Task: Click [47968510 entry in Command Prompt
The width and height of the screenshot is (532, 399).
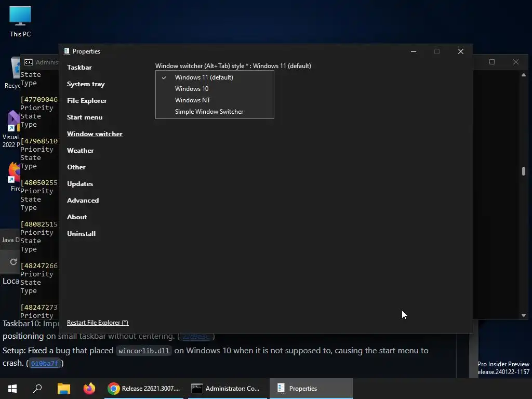Action: click(39, 141)
